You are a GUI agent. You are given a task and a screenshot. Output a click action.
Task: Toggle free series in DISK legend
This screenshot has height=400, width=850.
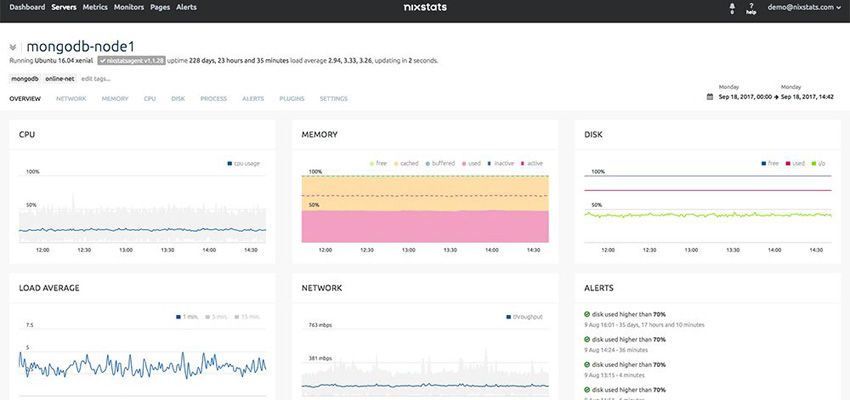tap(770, 163)
